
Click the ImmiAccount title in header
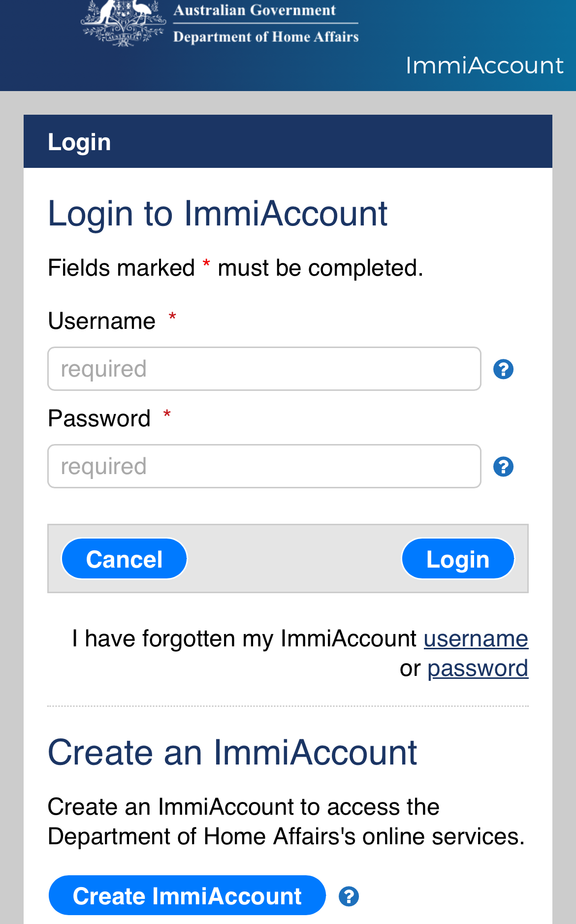coord(484,65)
